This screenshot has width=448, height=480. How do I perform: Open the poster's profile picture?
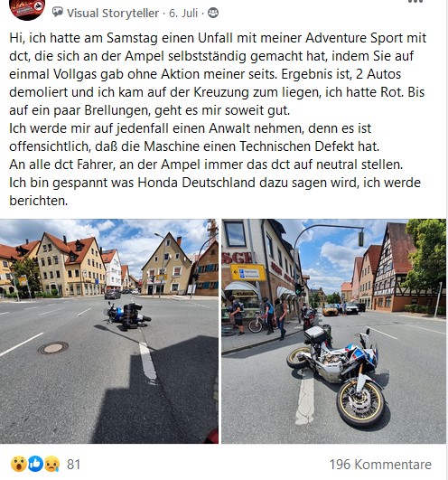27,8
